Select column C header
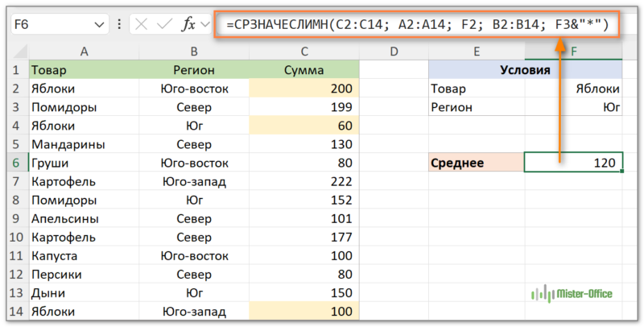Viewport: 644px width, 327px height. pyautogui.click(x=304, y=52)
